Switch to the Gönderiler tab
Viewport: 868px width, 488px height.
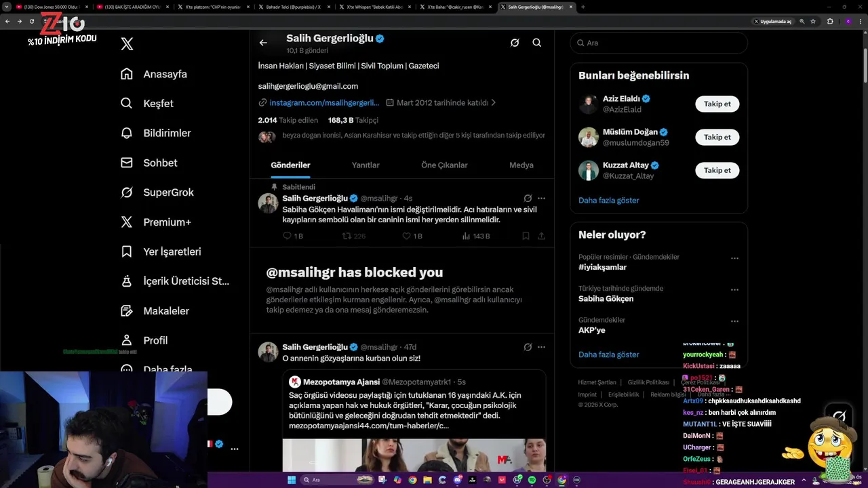[290, 165]
